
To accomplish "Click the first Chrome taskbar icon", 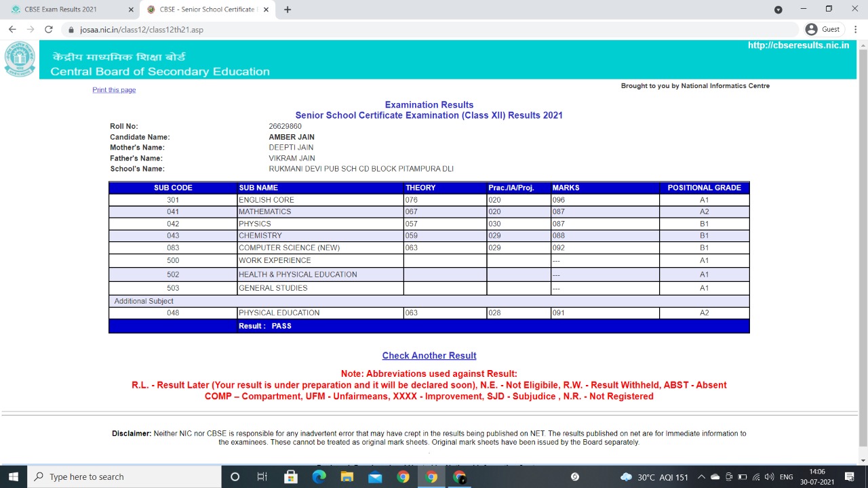I will tap(403, 477).
